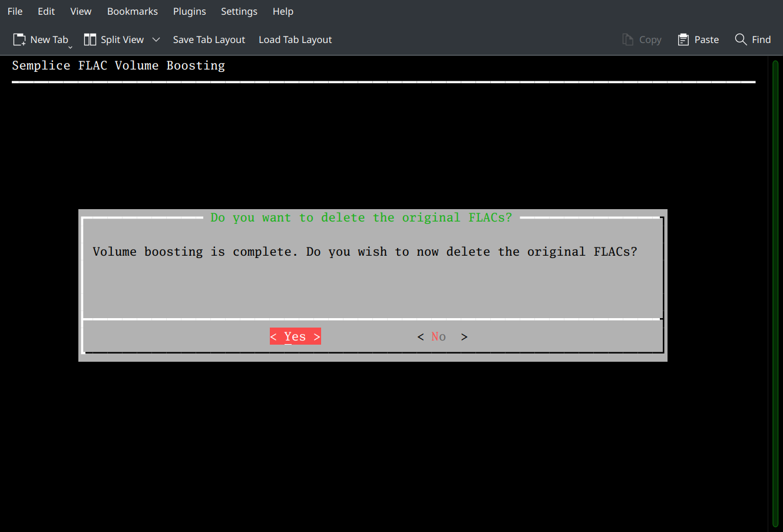783x532 pixels.
Task: Click Save Tab Layout
Action: pos(209,39)
